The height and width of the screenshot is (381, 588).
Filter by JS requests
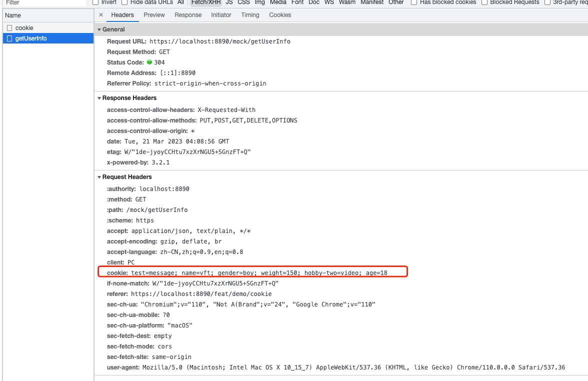point(229,2)
